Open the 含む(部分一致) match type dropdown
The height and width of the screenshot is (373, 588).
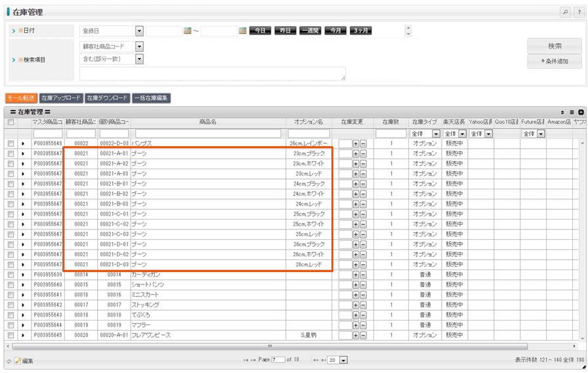click(x=139, y=59)
